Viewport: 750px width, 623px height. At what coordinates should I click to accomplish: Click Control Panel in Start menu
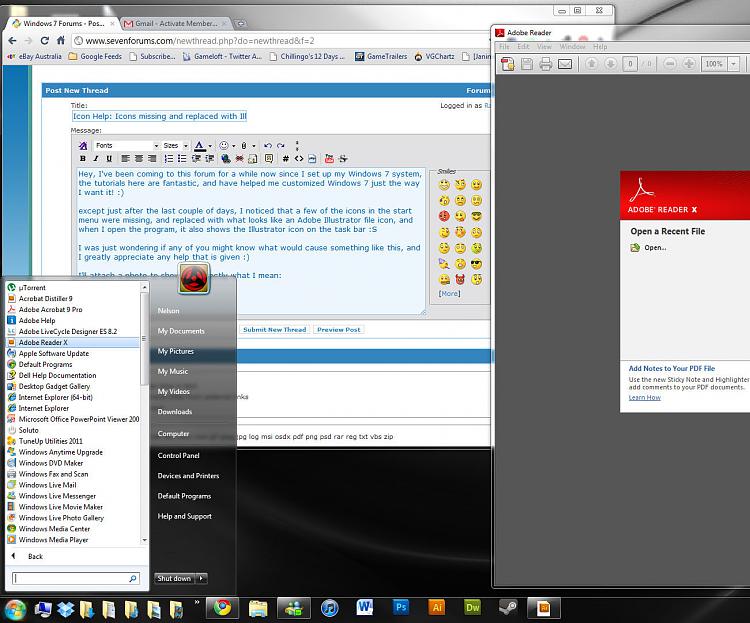(x=178, y=456)
